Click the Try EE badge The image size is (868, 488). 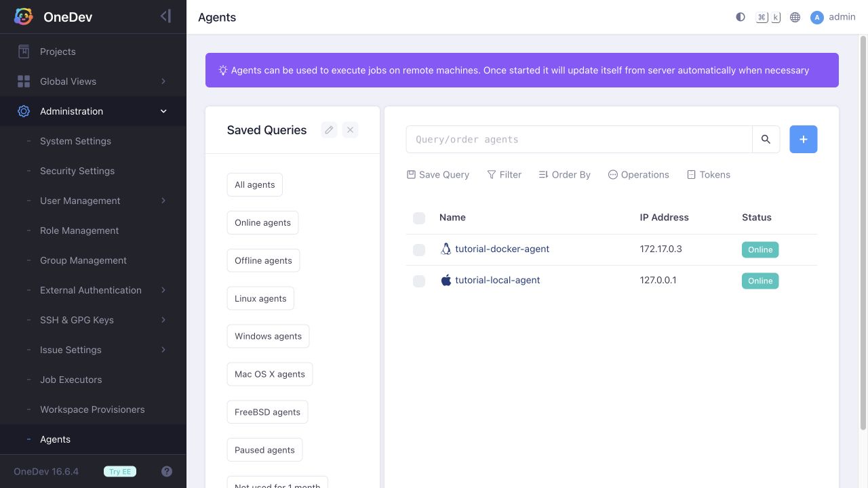pyautogui.click(x=120, y=472)
